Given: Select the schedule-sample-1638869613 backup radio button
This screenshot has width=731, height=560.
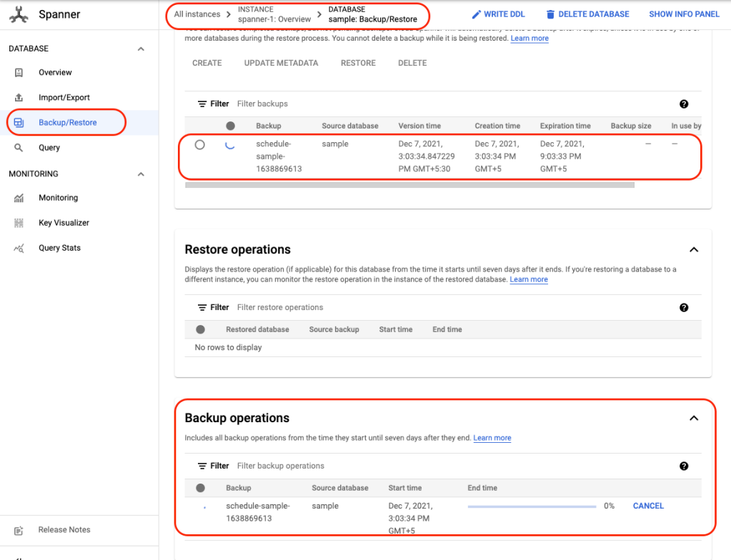Looking at the screenshot, I should (200, 144).
